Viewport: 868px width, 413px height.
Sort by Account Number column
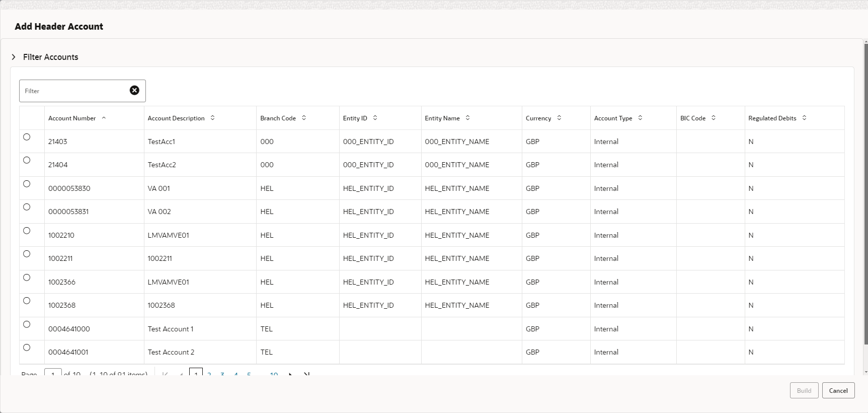click(x=104, y=118)
